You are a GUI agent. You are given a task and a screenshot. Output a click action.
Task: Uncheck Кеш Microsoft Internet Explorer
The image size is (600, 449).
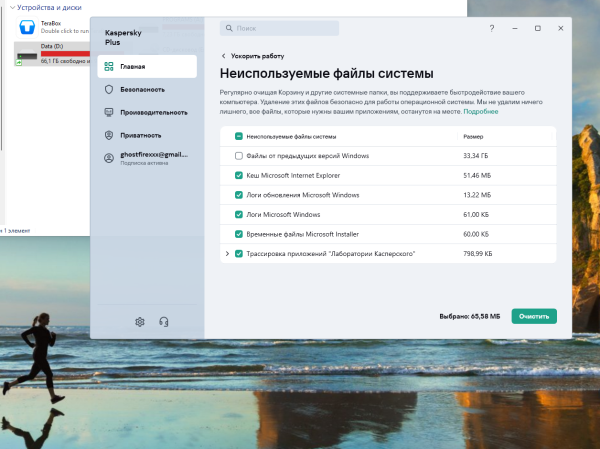coord(238,175)
